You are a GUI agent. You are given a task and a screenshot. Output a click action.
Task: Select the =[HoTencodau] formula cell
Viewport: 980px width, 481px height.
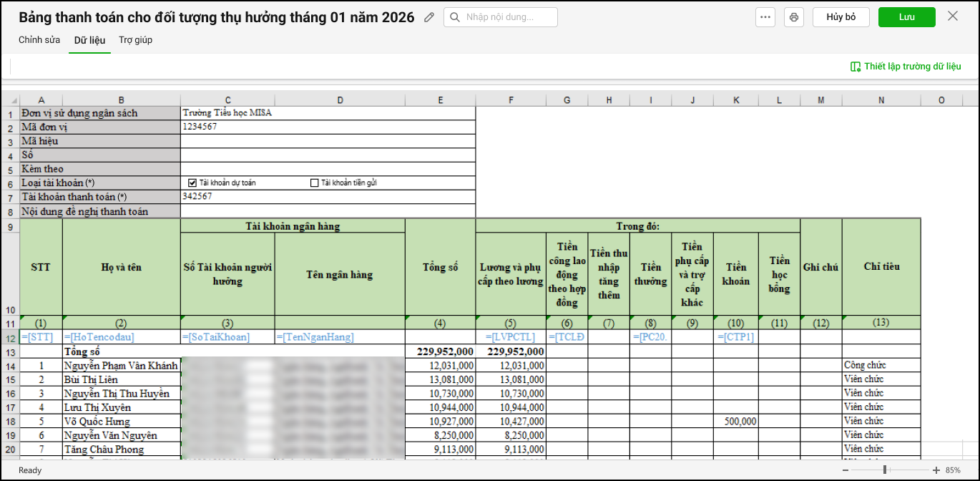[121, 337]
